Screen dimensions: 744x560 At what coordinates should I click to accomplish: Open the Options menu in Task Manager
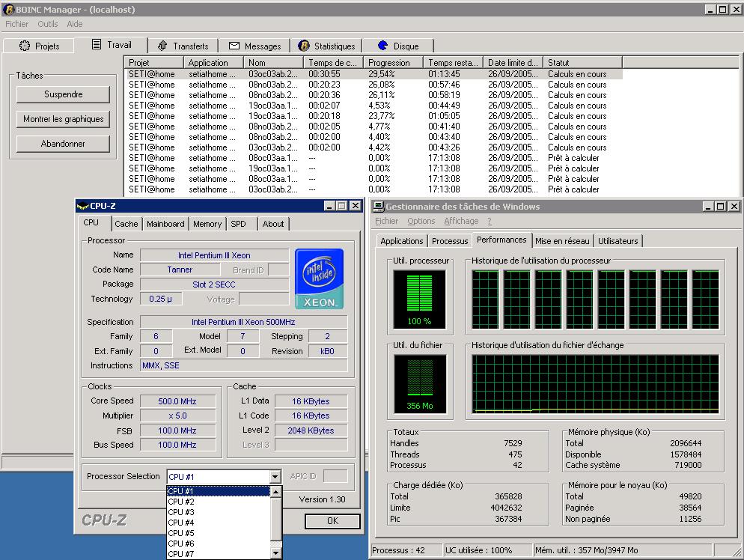(x=421, y=221)
